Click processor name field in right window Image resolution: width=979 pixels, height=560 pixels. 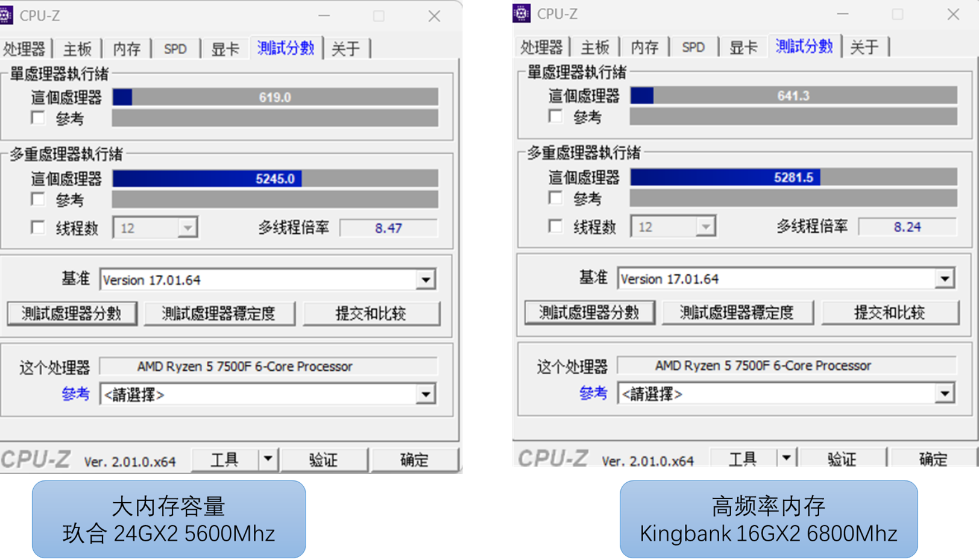pos(787,365)
